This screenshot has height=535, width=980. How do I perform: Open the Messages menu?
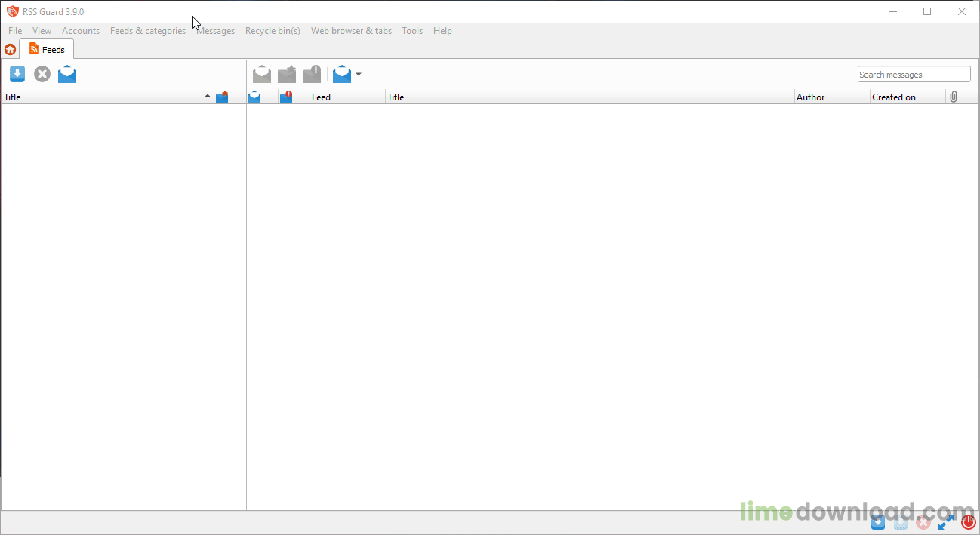[x=215, y=31]
